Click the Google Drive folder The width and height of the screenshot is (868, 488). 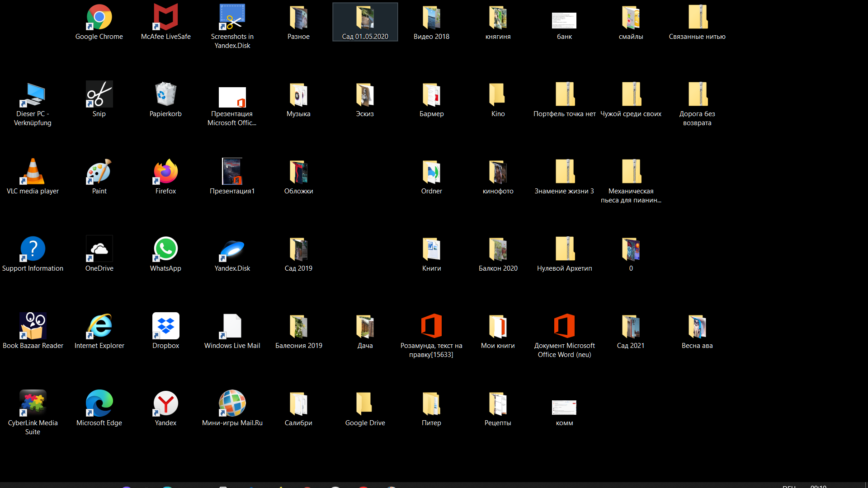[365, 404]
